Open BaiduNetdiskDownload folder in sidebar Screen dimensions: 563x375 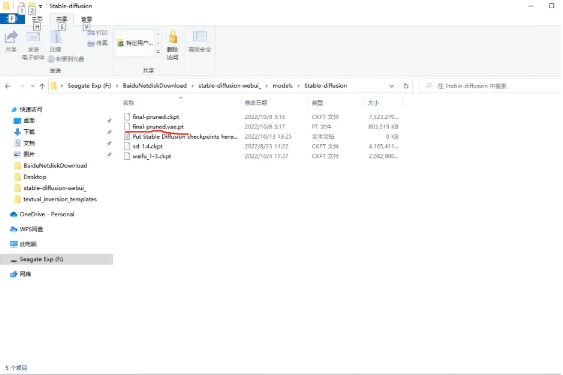[x=55, y=166]
